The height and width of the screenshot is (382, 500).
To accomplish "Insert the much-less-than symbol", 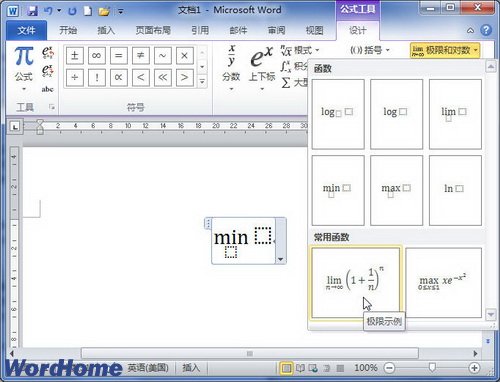I will pos(163,78).
